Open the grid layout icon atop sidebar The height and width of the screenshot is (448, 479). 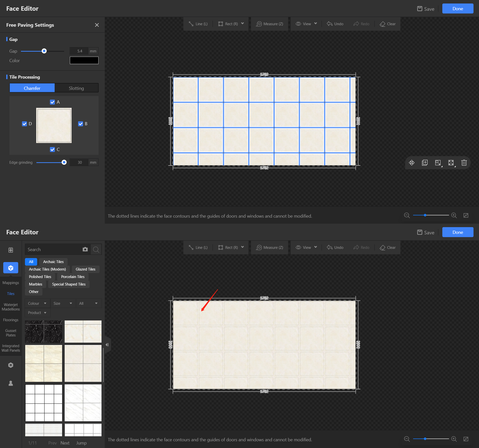(11, 250)
